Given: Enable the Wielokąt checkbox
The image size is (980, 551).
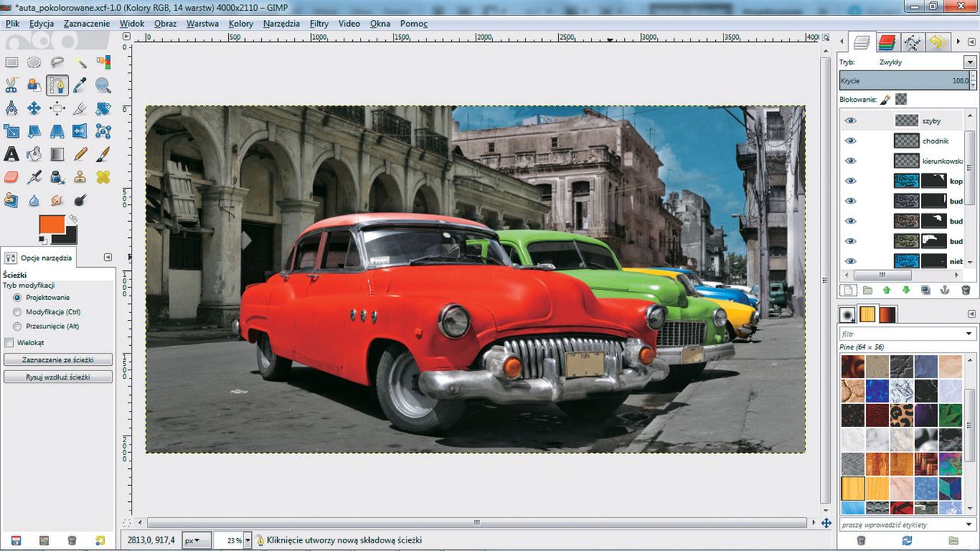Looking at the screenshot, I should click(9, 342).
